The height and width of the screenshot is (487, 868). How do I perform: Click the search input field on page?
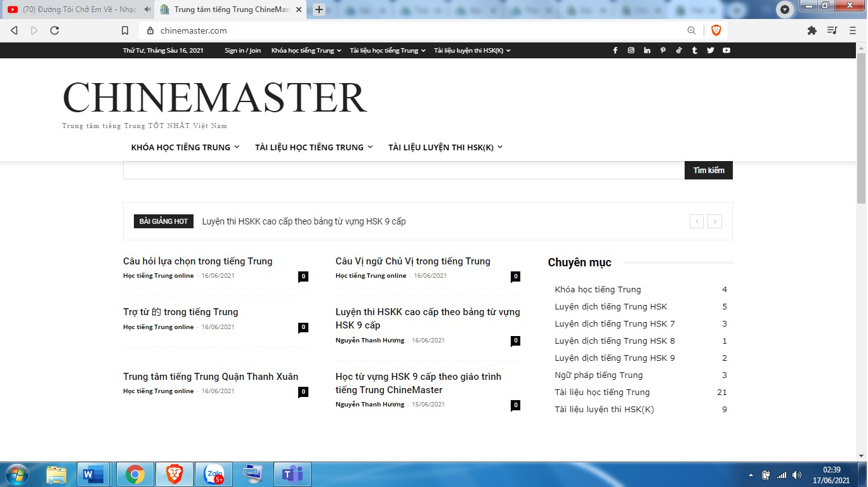point(403,171)
